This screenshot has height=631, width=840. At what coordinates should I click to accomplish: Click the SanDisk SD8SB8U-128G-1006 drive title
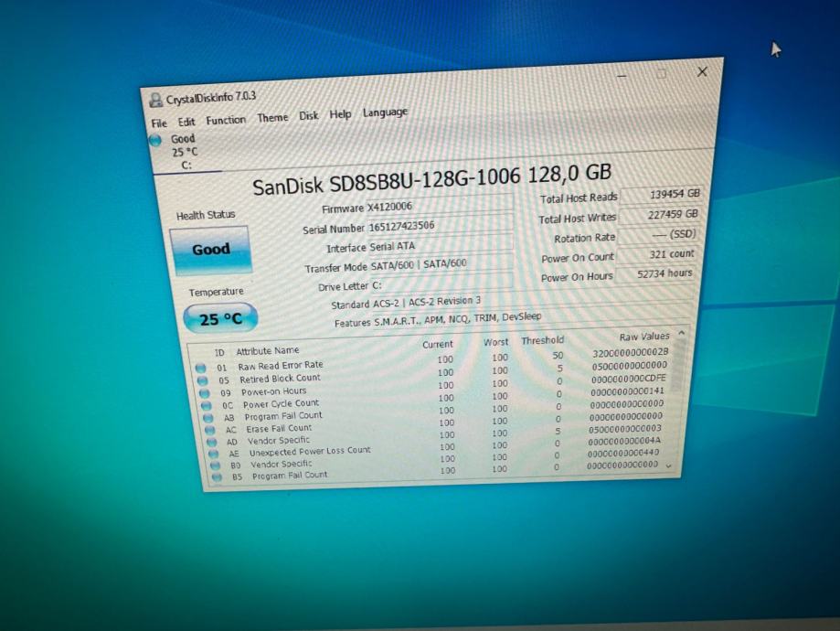[x=431, y=180]
